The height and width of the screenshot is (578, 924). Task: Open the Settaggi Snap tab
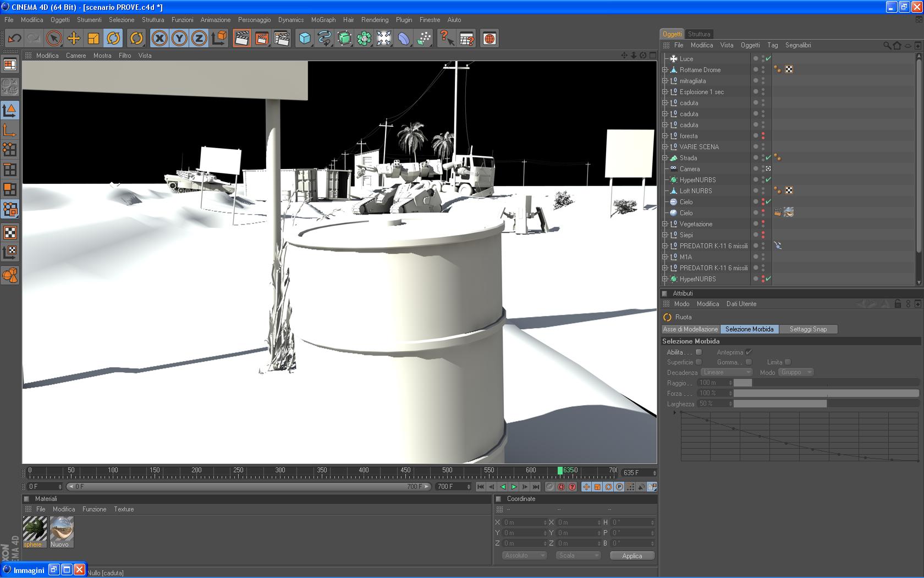click(808, 329)
